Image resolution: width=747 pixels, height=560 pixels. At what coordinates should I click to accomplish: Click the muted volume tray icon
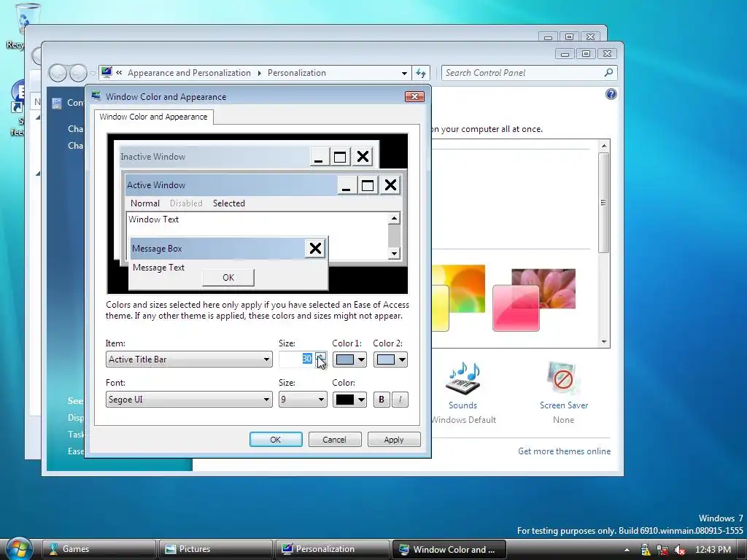(x=680, y=550)
